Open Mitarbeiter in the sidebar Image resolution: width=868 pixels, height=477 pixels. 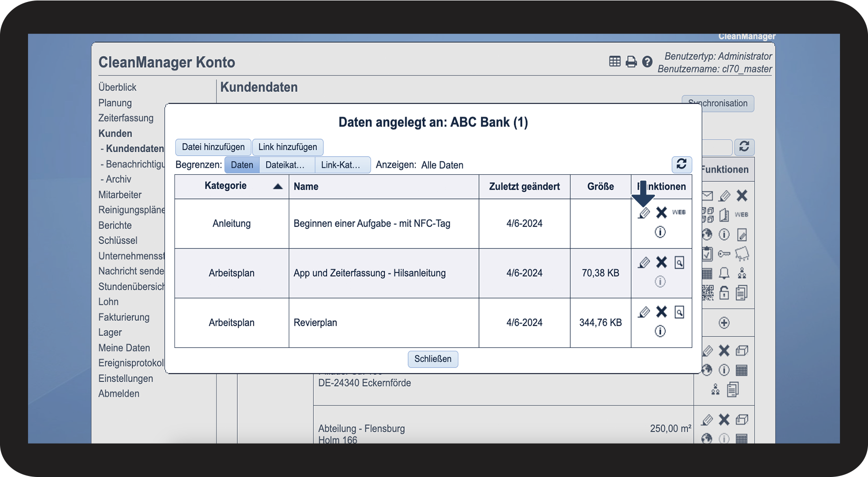120,195
